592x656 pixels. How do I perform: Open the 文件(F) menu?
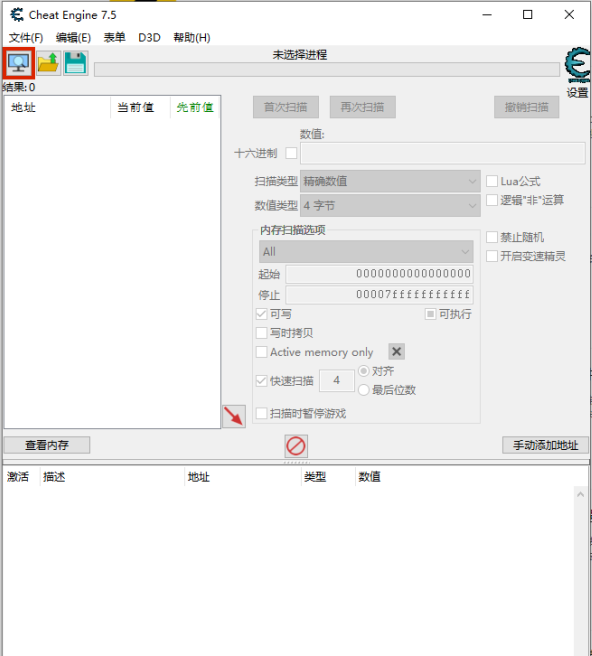coord(26,38)
